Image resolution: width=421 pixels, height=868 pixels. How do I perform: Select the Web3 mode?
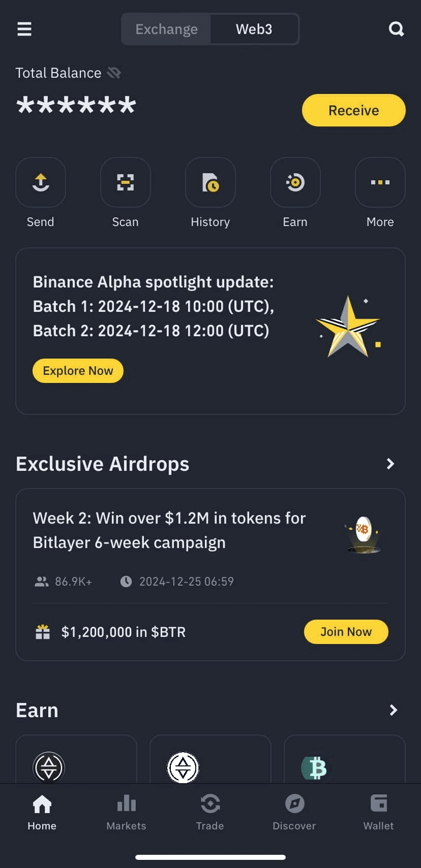point(254,29)
